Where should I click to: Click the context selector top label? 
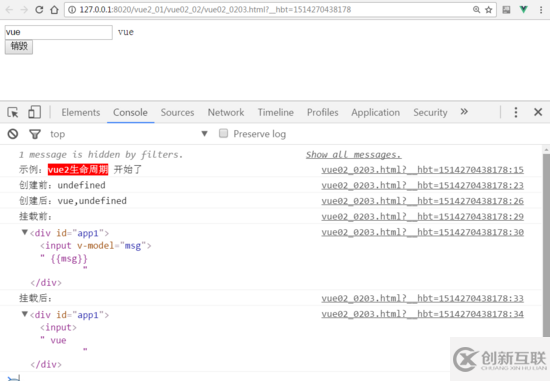(58, 134)
